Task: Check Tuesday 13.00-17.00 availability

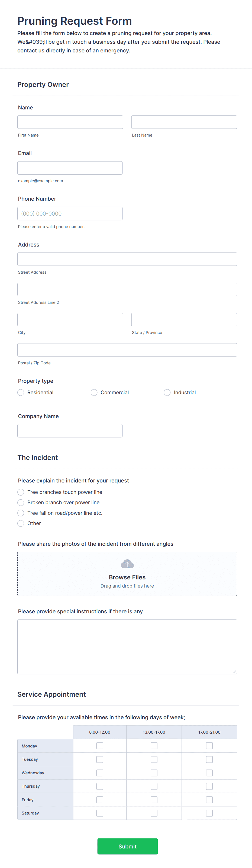Action: click(154, 759)
